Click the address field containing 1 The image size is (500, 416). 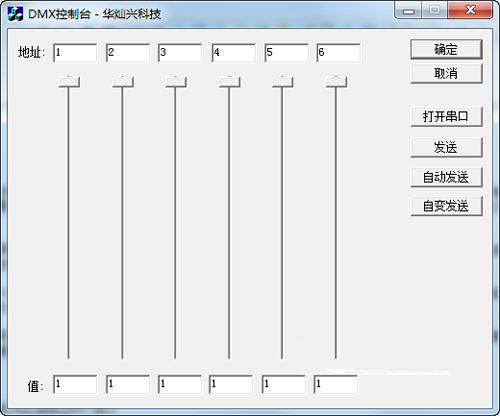pyautogui.click(x=75, y=53)
